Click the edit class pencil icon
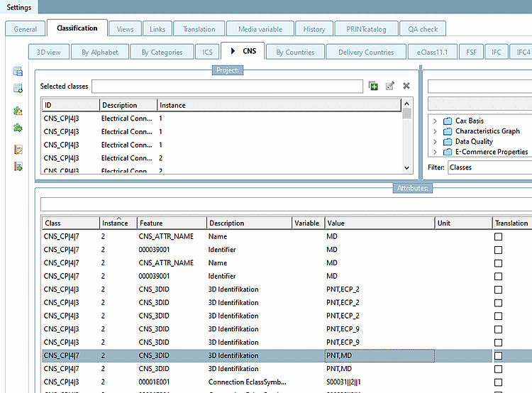This screenshot has width=532, height=393. pos(390,86)
